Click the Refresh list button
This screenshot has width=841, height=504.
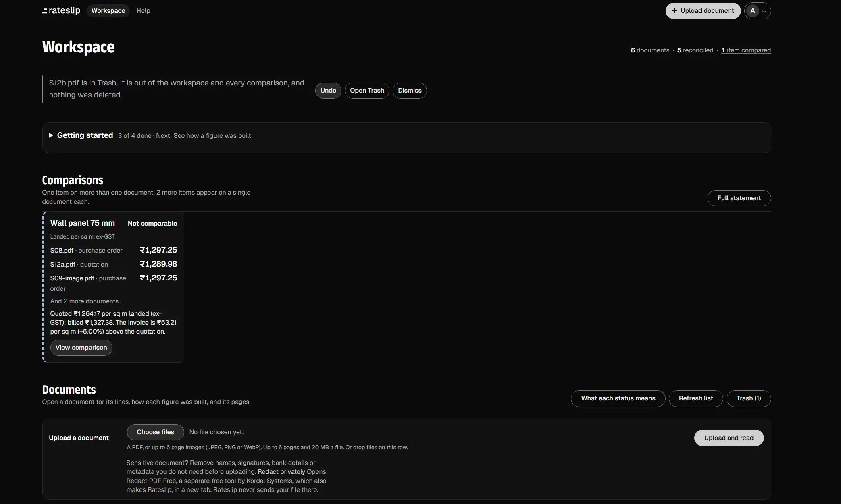click(696, 398)
